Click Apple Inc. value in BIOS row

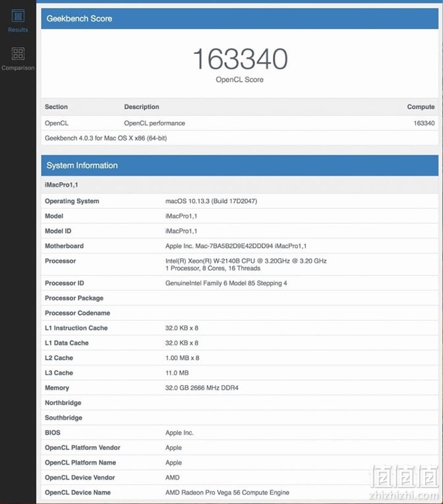pyautogui.click(x=179, y=433)
